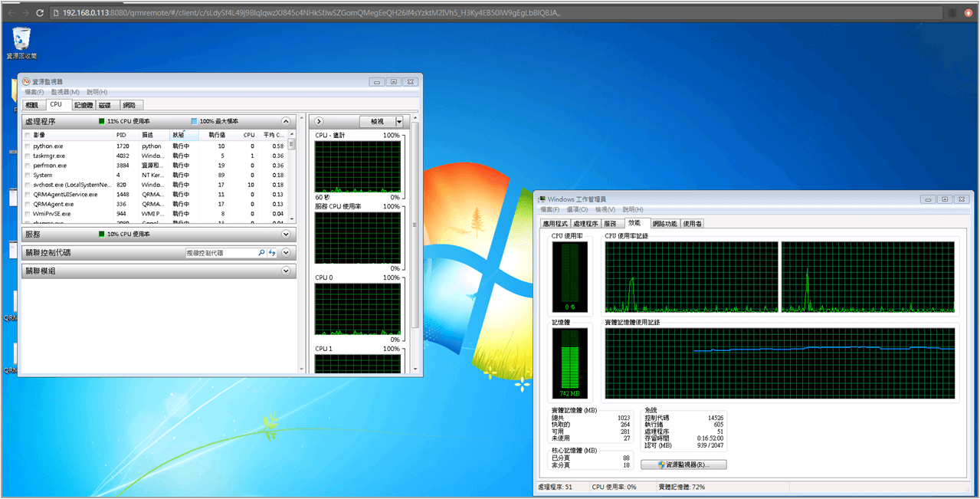980x499 pixels.
Task: Open the 檢視 dropdown arrow in graph pane
Action: [399, 121]
